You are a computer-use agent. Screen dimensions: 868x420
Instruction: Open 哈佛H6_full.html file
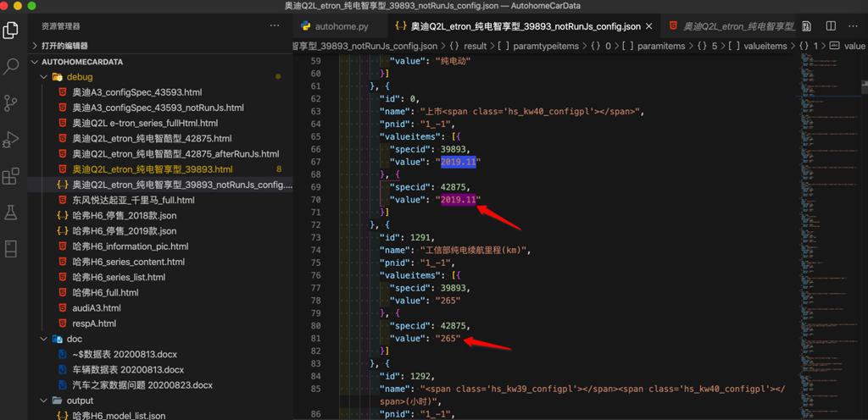(105, 292)
